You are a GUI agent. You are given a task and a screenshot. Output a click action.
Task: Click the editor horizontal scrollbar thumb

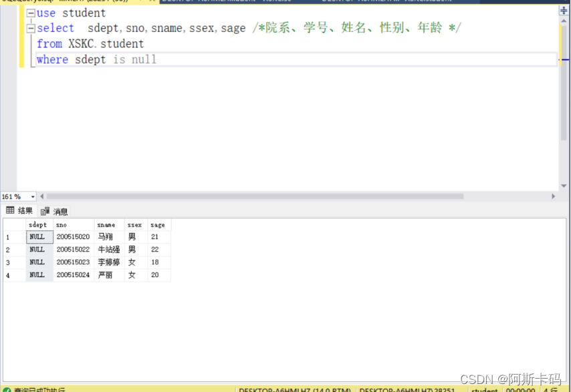point(255,196)
